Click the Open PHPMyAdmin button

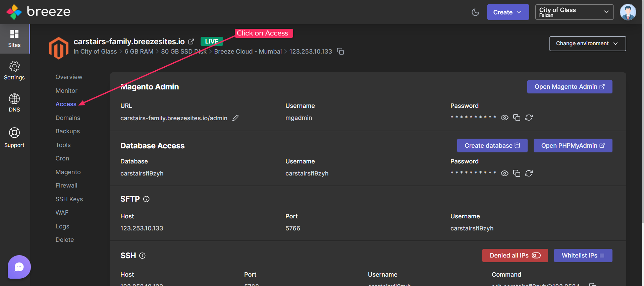tap(573, 146)
